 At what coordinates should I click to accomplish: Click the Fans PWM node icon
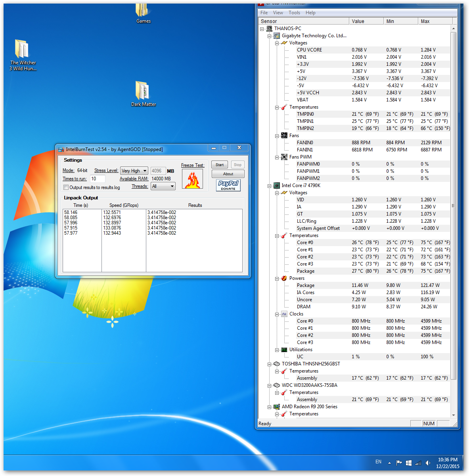coord(284,157)
